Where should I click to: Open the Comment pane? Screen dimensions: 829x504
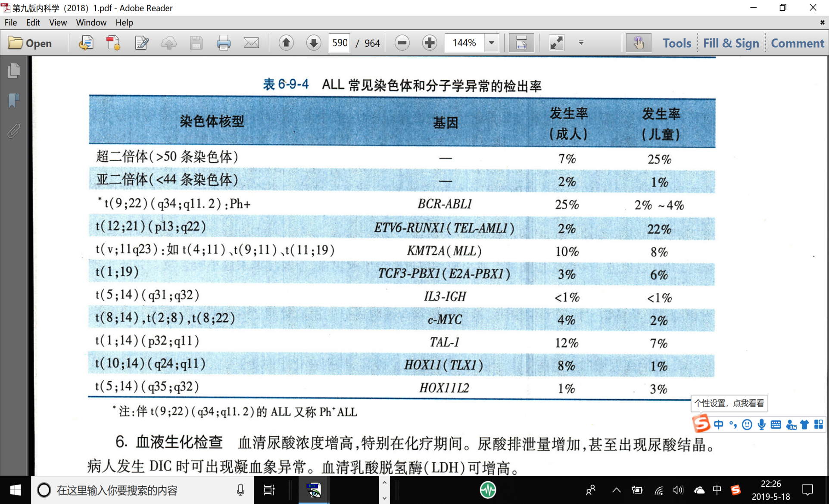(797, 43)
